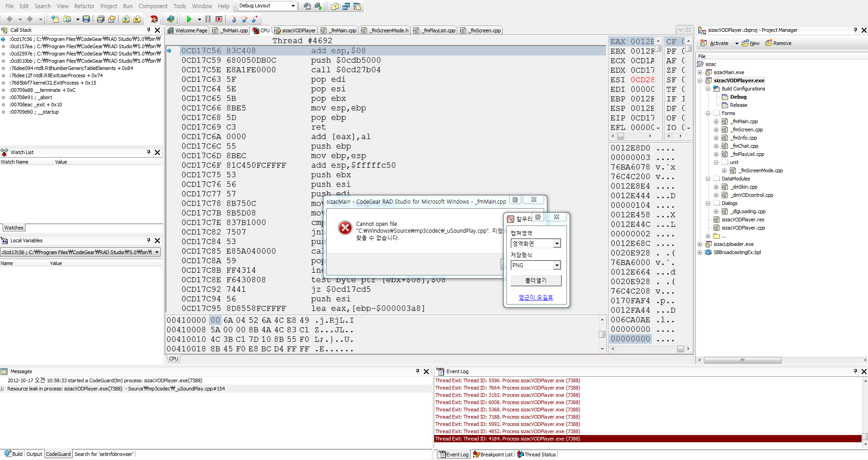Toggle the pin on Watch List panel
Screen dimensions: 868x460
pyautogui.click(x=149, y=152)
